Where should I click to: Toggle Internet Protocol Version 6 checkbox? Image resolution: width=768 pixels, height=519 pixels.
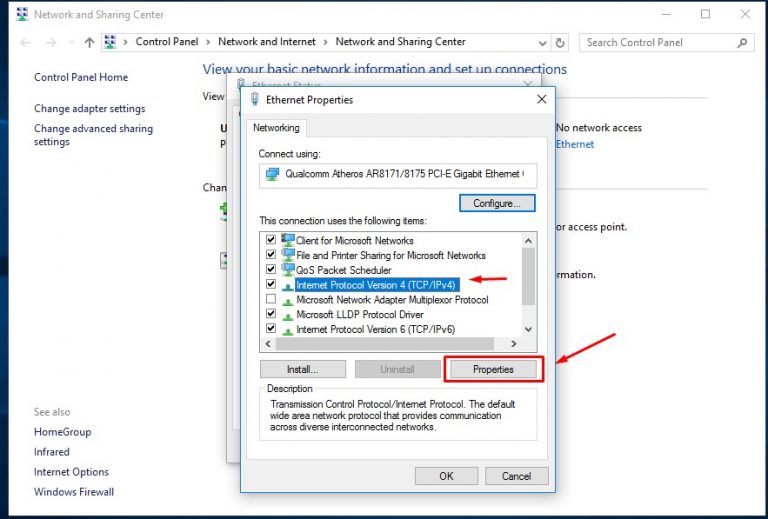pyautogui.click(x=271, y=328)
